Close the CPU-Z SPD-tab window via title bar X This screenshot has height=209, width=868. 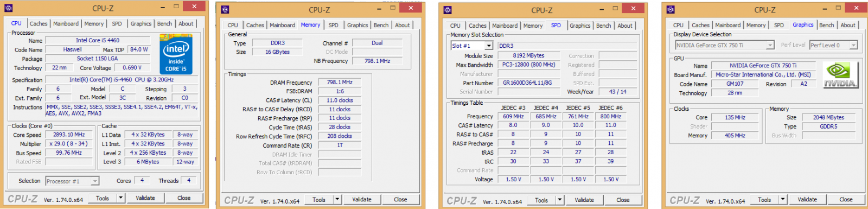pyautogui.click(x=634, y=8)
